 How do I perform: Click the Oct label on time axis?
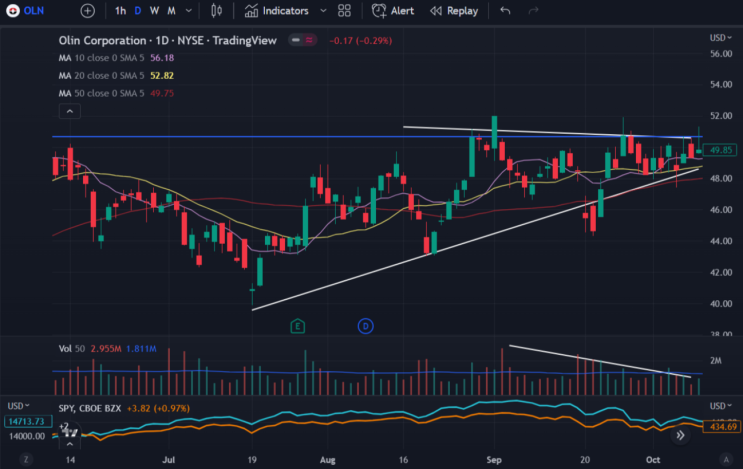click(653, 460)
